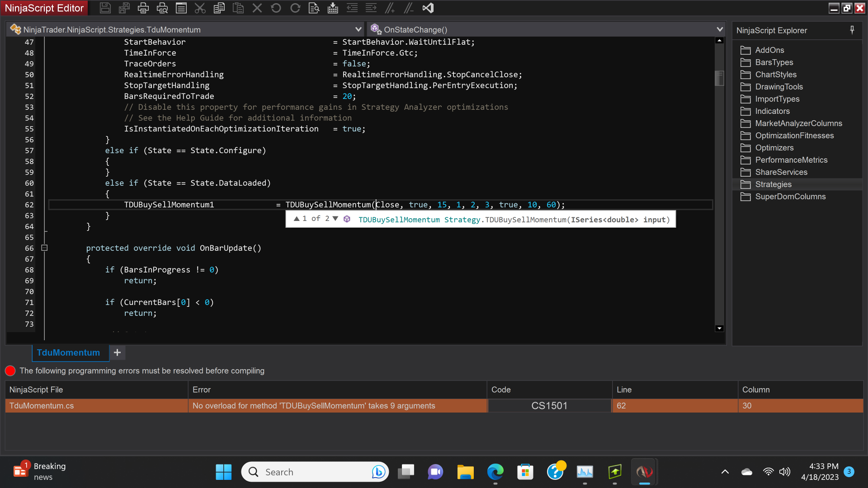Open the class namespace dropdown
Screen dimensions: 868x488
coord(358,29)
